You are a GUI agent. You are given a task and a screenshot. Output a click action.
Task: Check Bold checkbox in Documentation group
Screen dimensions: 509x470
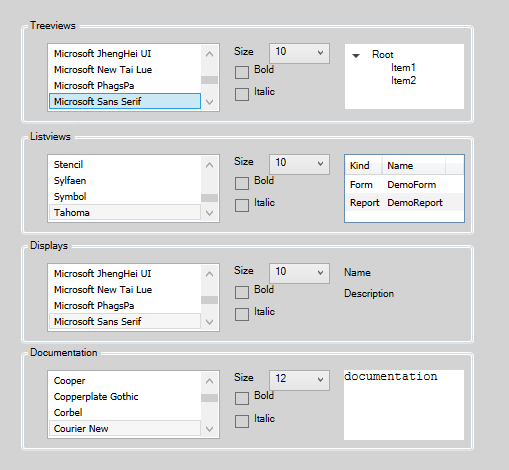point(242,398)
